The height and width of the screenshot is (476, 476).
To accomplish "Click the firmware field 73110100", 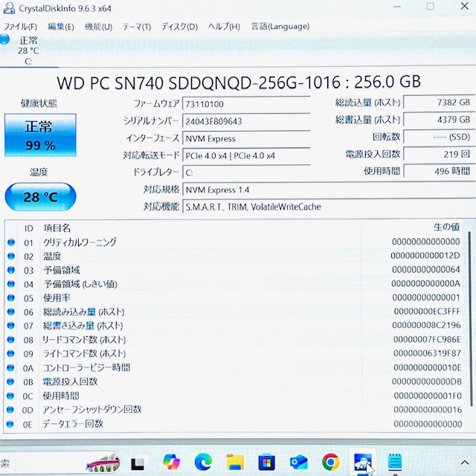I will 246,104.
